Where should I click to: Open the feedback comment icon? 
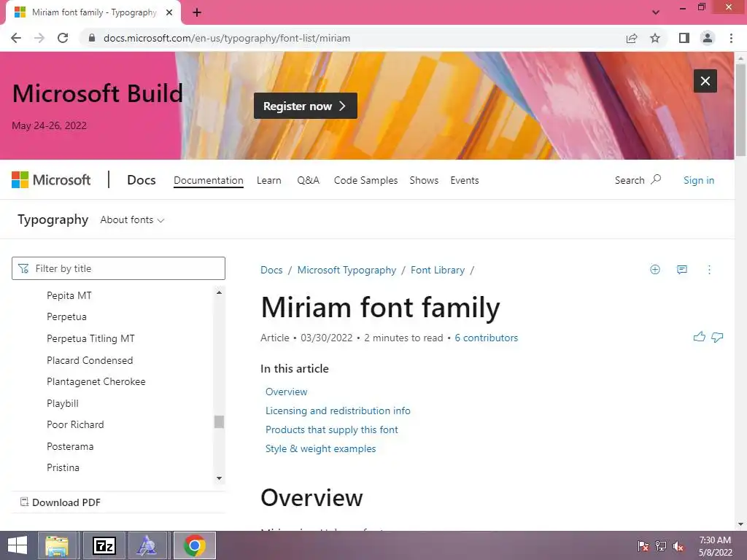[682, 270]
